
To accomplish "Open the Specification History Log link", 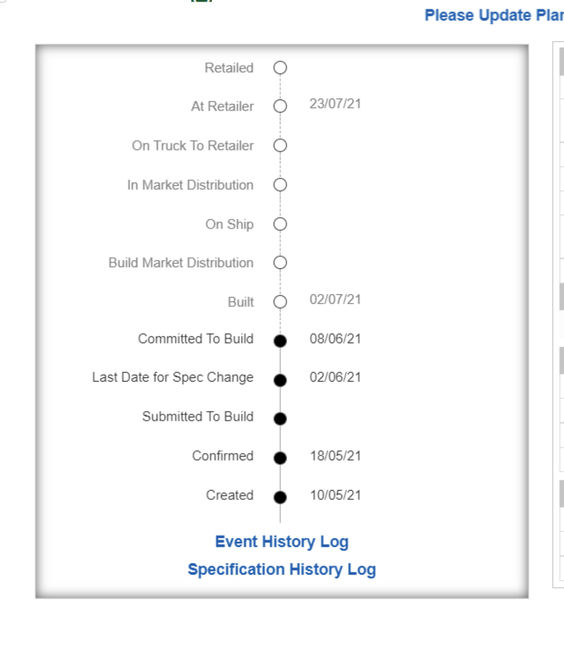I will [x=282, y=570].
